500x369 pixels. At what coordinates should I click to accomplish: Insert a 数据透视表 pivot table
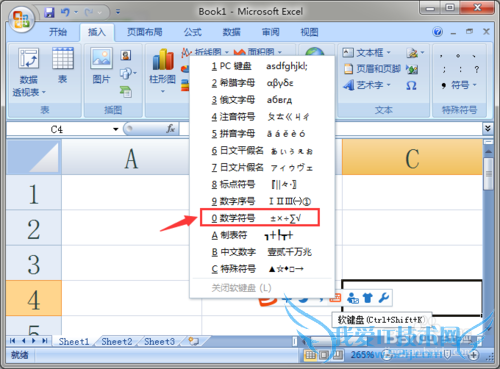(x=29, y=73)
